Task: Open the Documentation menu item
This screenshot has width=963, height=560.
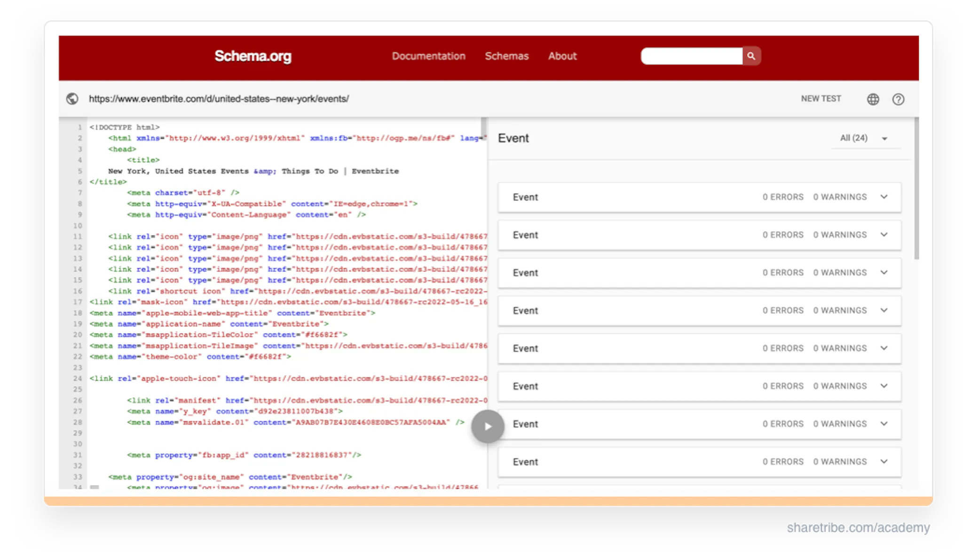Action: coord(428,56)
